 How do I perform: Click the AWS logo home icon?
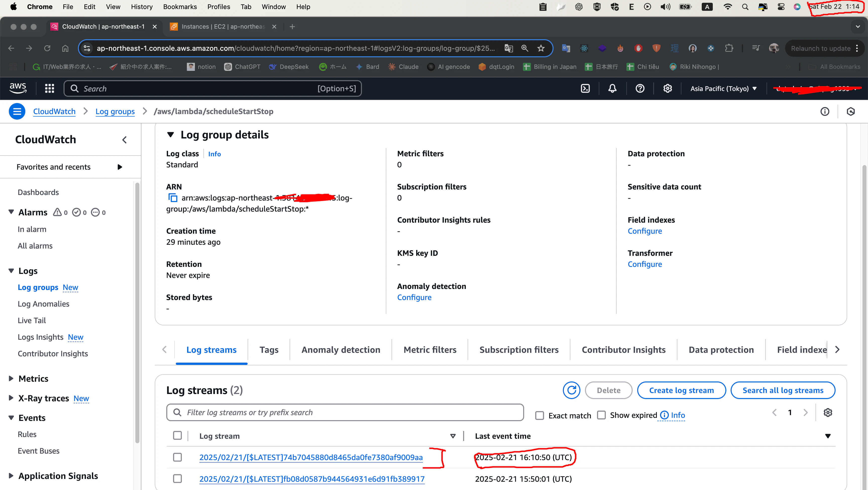pyautogui.click(x=18, y=88)
